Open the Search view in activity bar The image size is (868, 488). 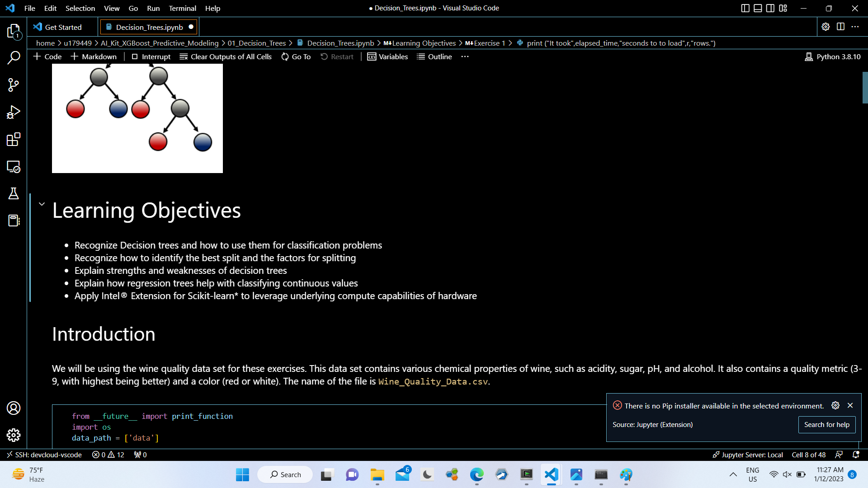pyautogui.click(x=14, y=58)
